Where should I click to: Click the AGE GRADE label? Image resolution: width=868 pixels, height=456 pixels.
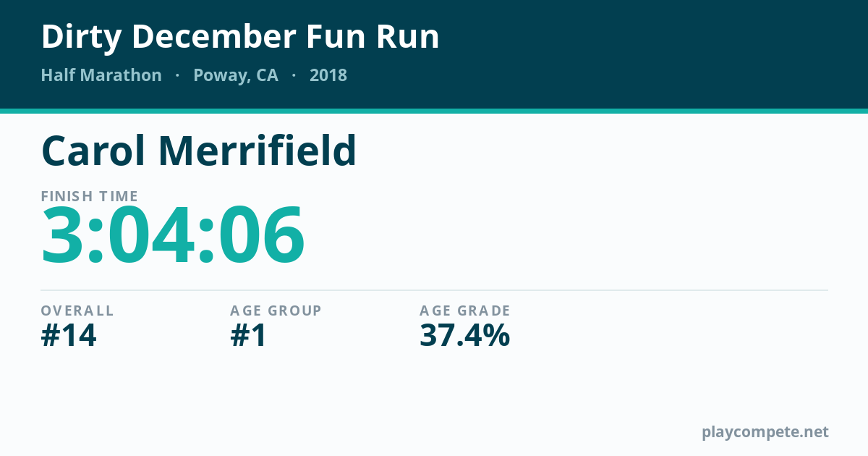pos(465,311)
